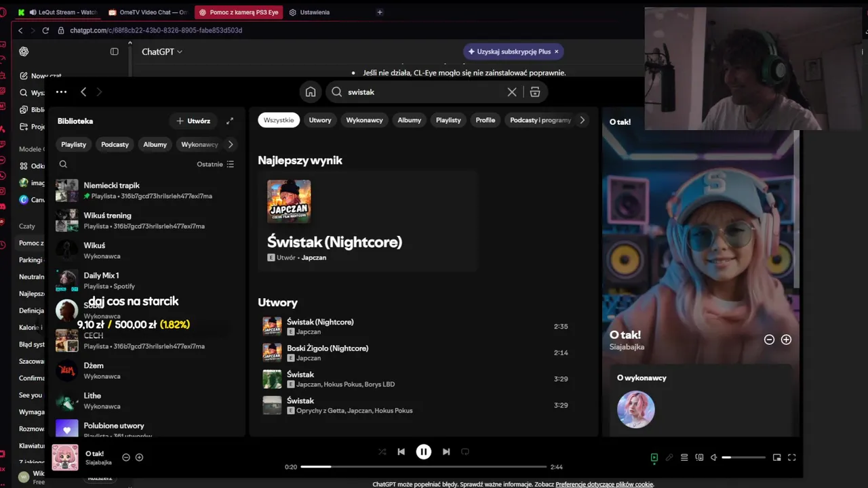This screenshot has height=488, width=868.
Task: Open Wikuś trening playlist
Action: [144, 220]
